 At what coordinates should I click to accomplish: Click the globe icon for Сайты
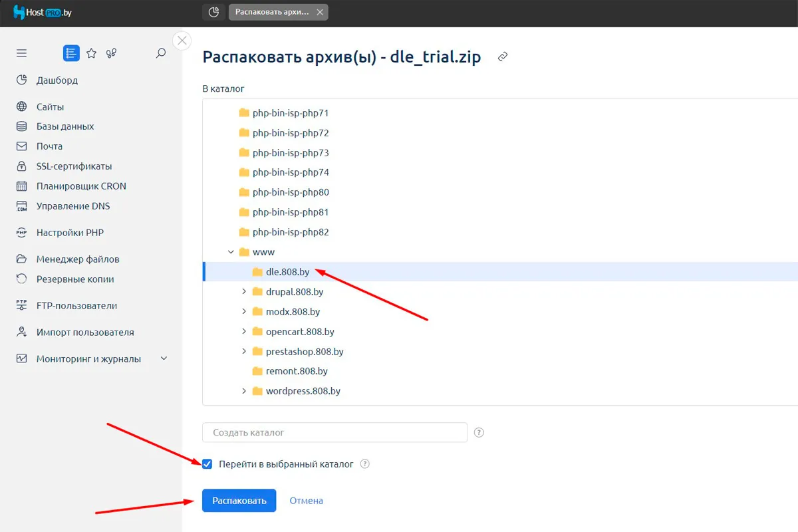(x=22, y=107)
